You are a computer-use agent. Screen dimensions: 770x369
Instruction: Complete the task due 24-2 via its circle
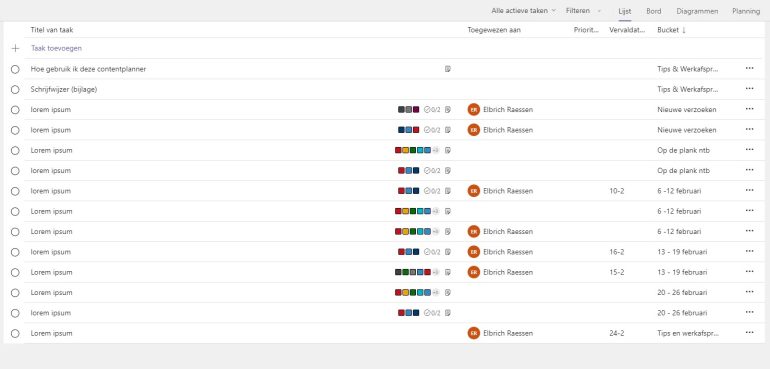coord(15,333)
